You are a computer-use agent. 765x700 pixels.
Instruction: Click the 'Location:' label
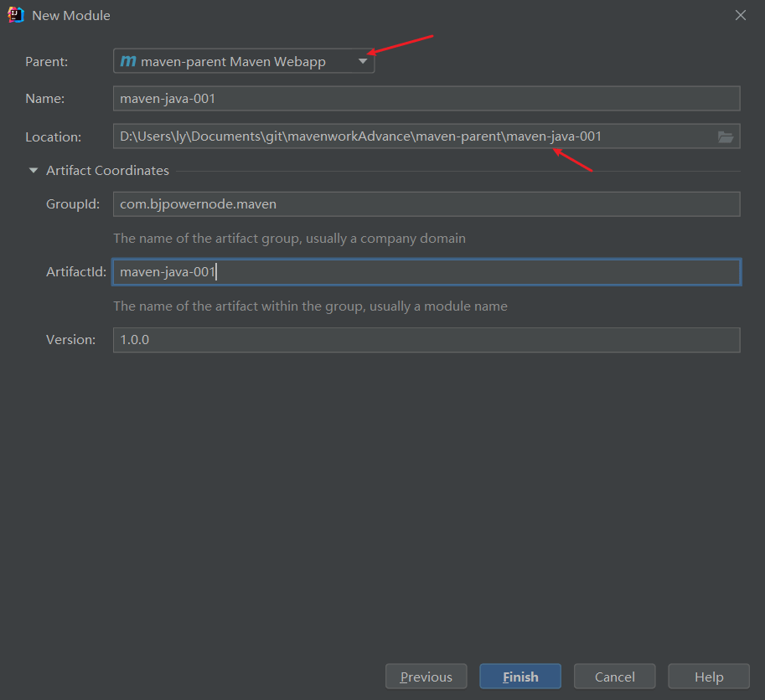click(53, 137)
